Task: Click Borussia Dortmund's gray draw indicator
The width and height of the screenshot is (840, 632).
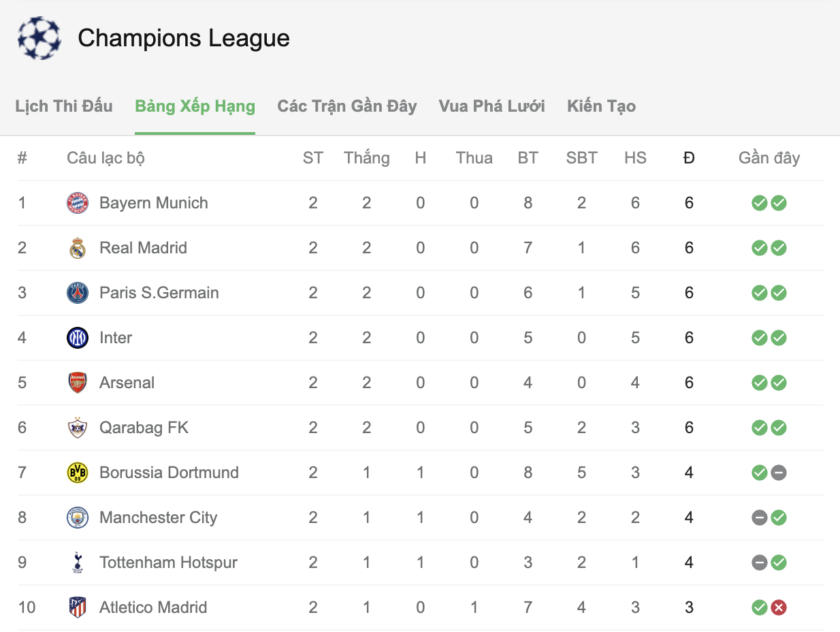Action: [779, 473]
